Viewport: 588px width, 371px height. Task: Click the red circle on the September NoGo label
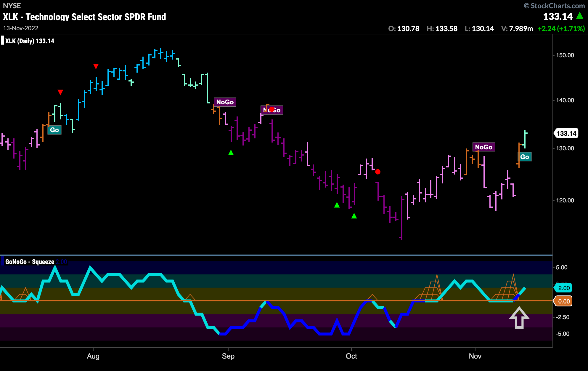click(x=271, y=109)
